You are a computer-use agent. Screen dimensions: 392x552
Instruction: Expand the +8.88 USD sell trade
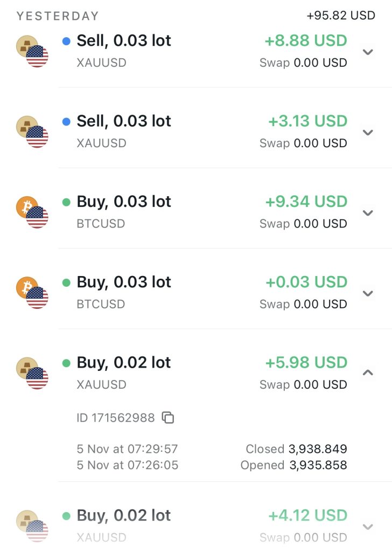pos(368,52)
